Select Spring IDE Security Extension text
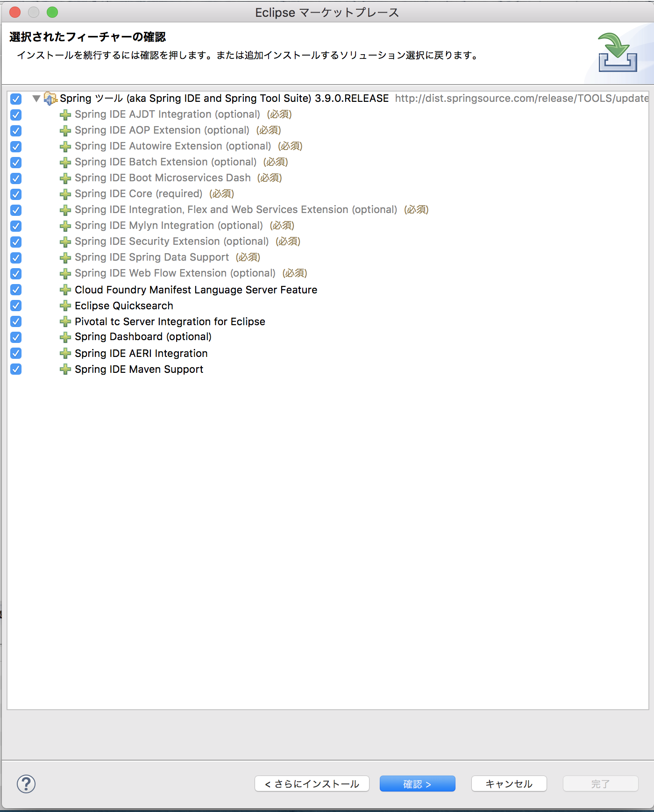The width and height of the screenshot is (654, 812). 172,242
